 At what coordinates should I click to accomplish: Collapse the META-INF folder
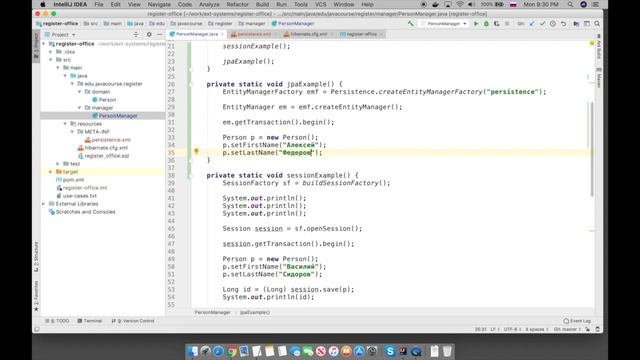[x=72, y=132]
